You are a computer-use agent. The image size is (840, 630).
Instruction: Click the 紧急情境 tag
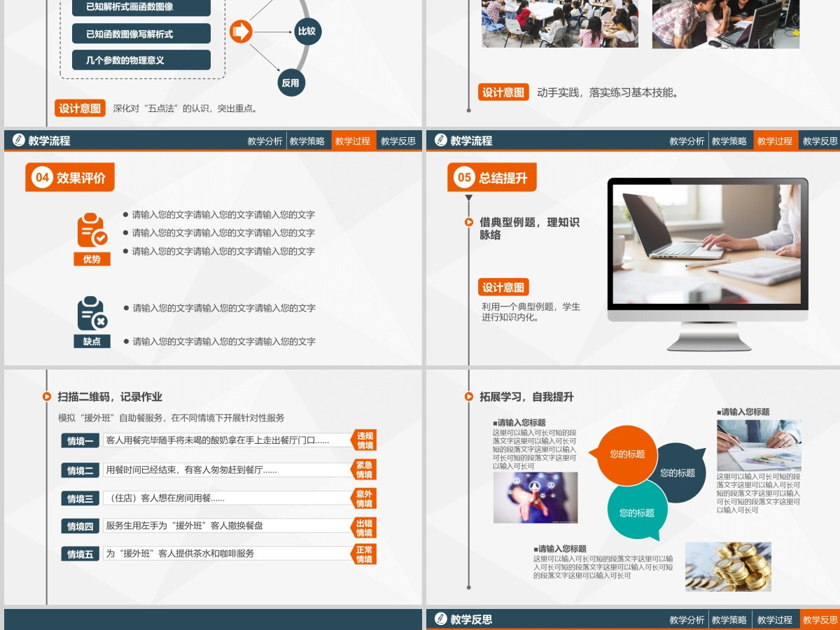pos(364,470)
